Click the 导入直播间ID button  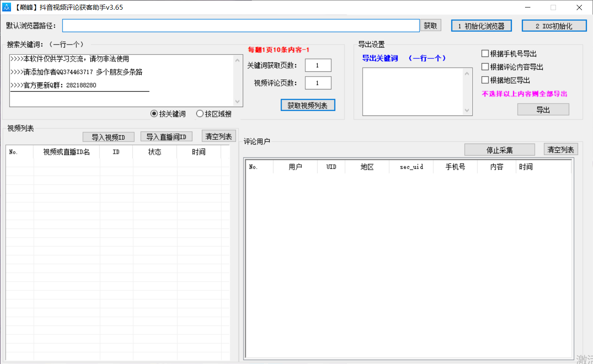tap(166, 137)
